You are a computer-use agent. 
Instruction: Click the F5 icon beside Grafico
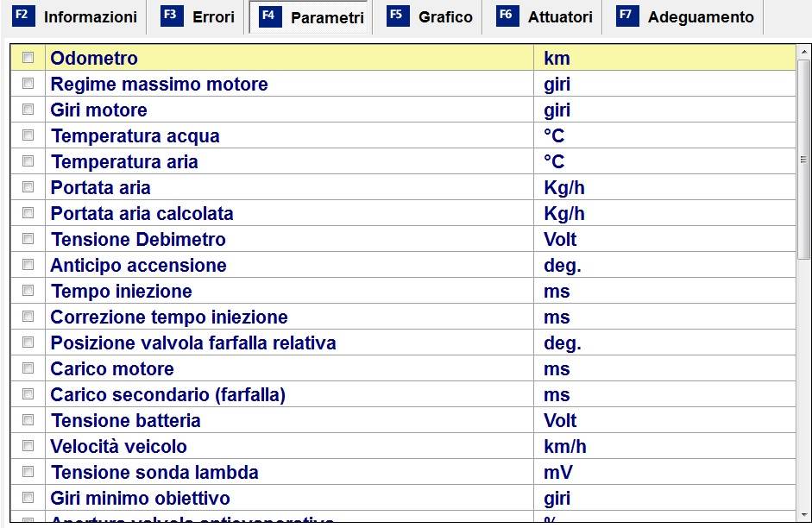(x=398, y=16)
